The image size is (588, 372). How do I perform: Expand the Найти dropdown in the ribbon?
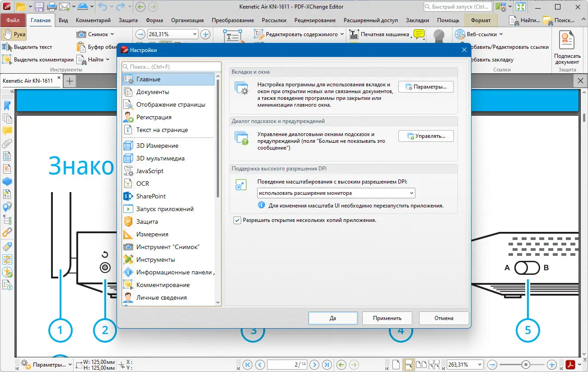107,59
